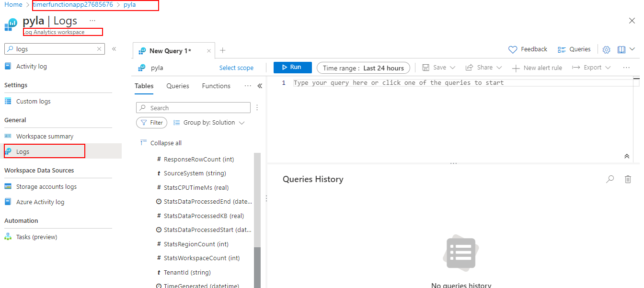This screenshot has width=644, height=288.
Task: Collapse the tables side pane
Action: 260,86
